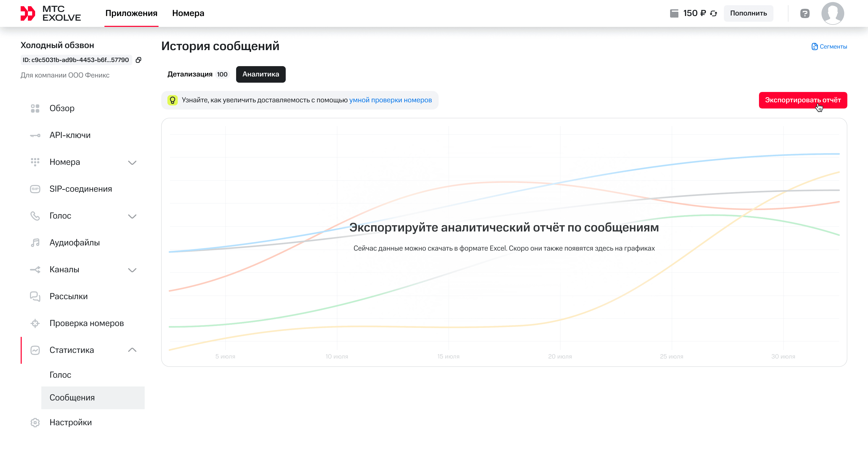
Task: Click the Проверка номеров target icon
Action: click(35, 323)
